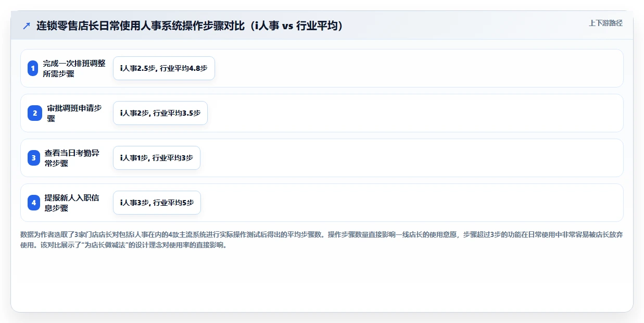644x323 pixels.
Task: Click the footnote paragraph starting 数据为作者选取了3家门店
Action: click(322, 240)
